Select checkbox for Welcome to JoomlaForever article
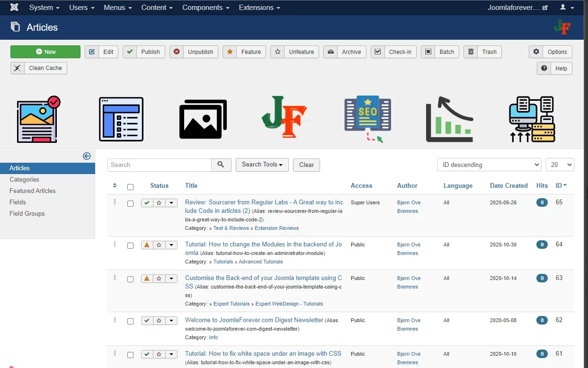588x368 pixels. click(x=130, y=322)
